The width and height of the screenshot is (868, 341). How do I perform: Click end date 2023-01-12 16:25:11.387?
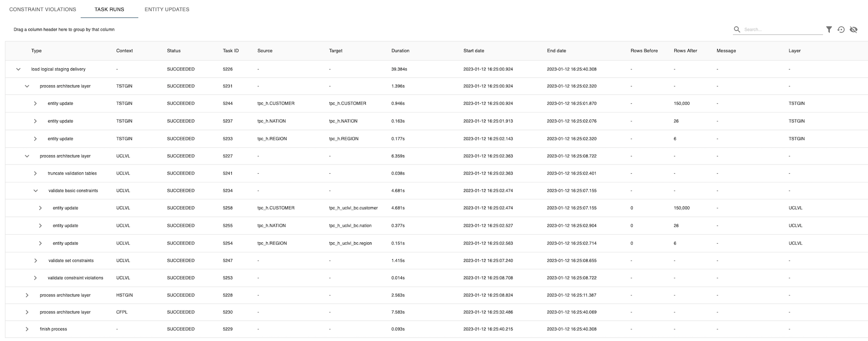coord(572,295)
